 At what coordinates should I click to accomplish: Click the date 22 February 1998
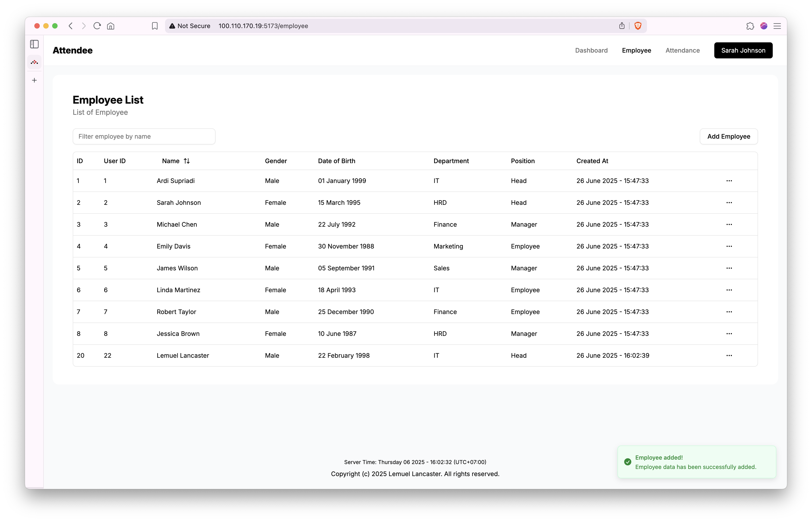coord(344,356)
